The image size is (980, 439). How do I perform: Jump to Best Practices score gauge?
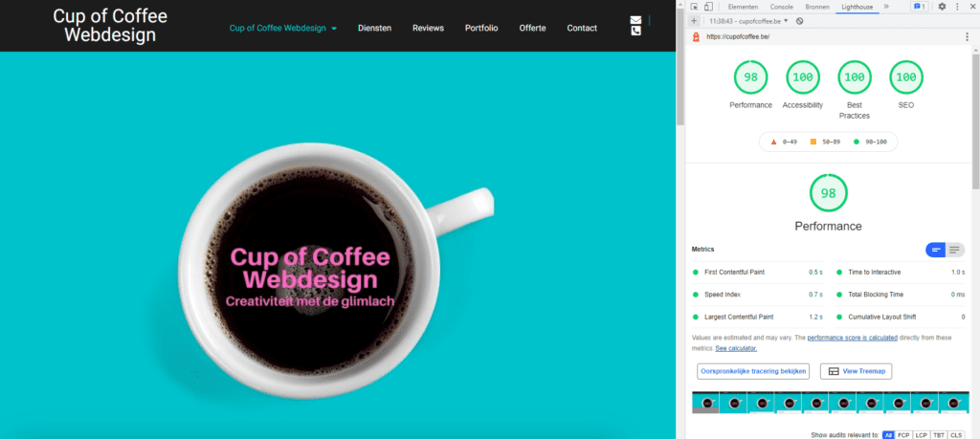point(855,77)
